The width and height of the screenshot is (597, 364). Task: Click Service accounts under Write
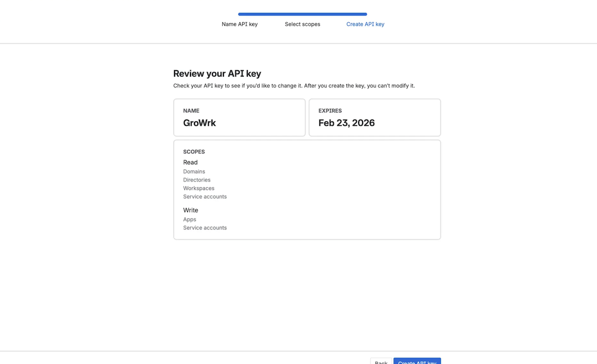point(205,228)
